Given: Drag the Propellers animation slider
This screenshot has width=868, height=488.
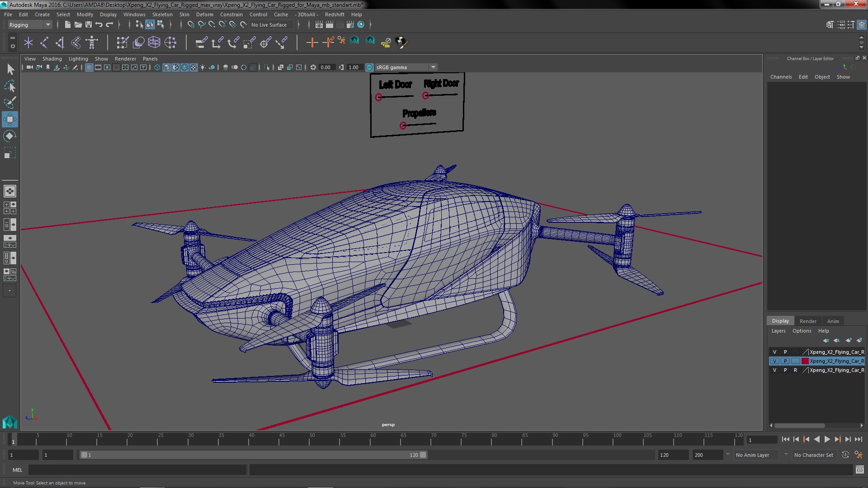Looking at the screenshot, I should coord(403,125).
